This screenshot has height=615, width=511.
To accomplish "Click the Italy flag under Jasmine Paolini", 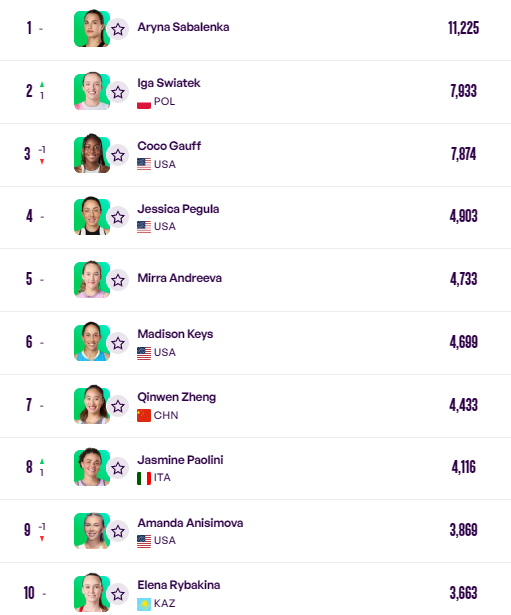I will (144, 478).
